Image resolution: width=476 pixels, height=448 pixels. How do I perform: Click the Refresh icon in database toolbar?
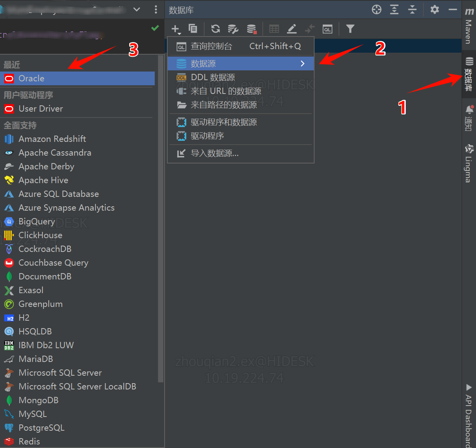[215, 29]
